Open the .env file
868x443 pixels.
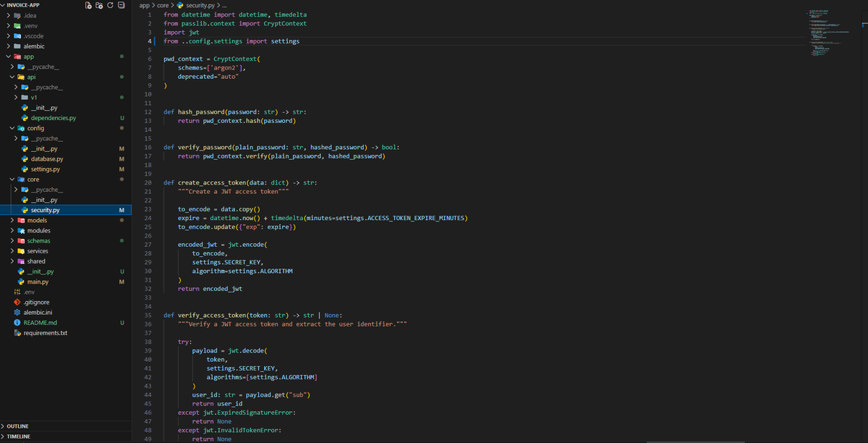pos(30,292)
